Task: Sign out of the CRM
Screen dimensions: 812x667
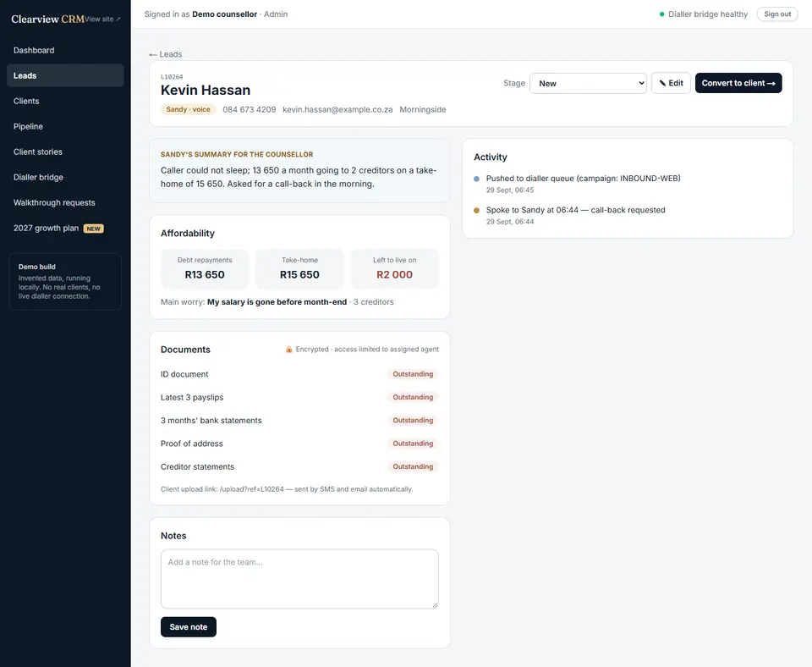Action: 776,14
